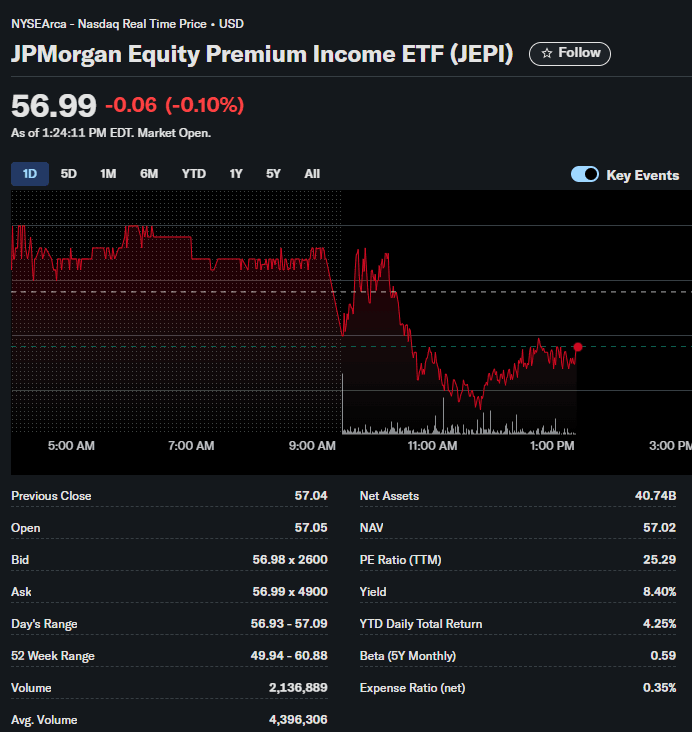Click the NAV value 57.02
The width and height of the screenshot is (692, 732).
[x=659, y=528]
